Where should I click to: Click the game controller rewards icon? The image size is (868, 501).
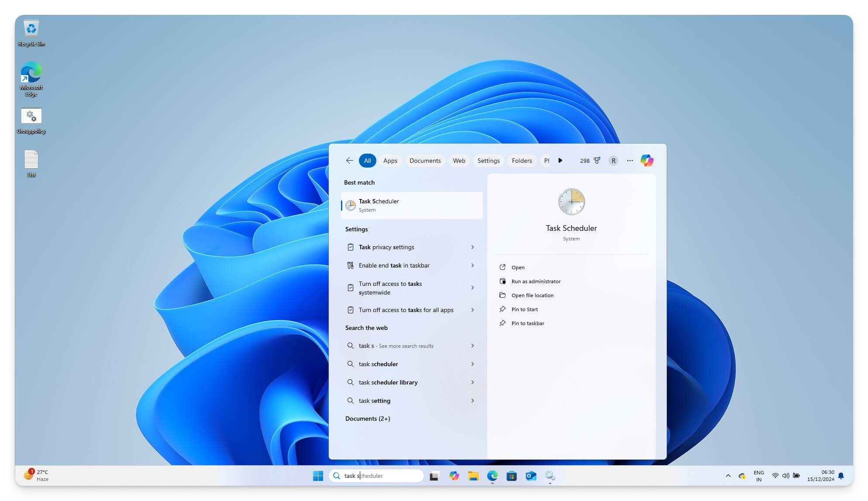[597, 160]
